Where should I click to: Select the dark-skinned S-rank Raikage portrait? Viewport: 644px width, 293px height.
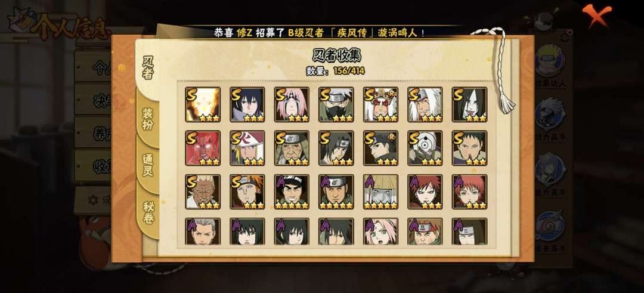point(203,192)
